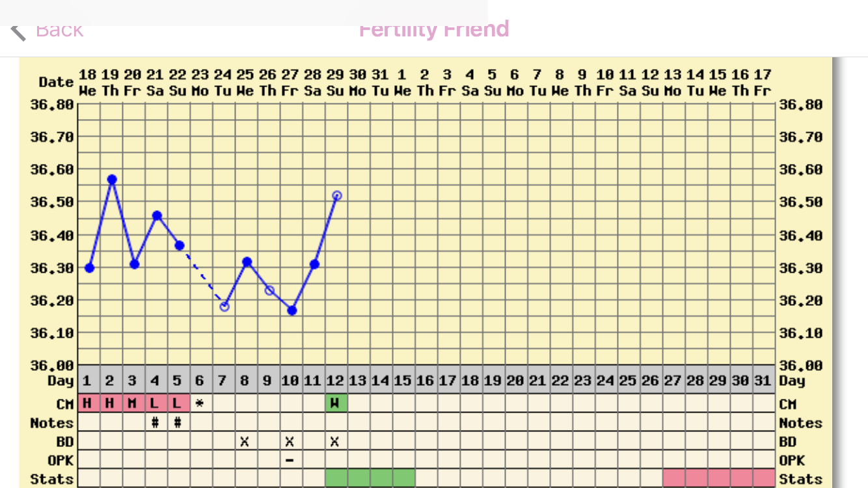The height and width of the screenshot is (488, 868).
Task: Click the open-circle temperature point on day 12
Action: (336, 196)
